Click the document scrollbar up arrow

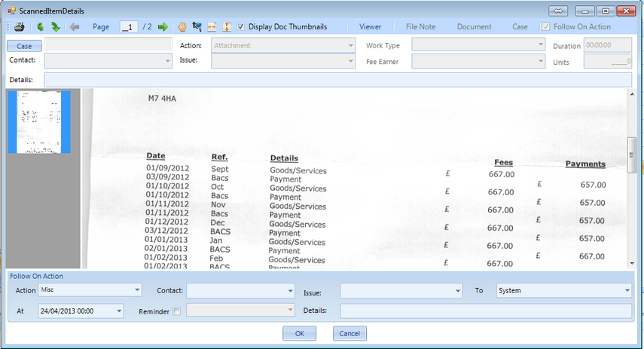632,94
